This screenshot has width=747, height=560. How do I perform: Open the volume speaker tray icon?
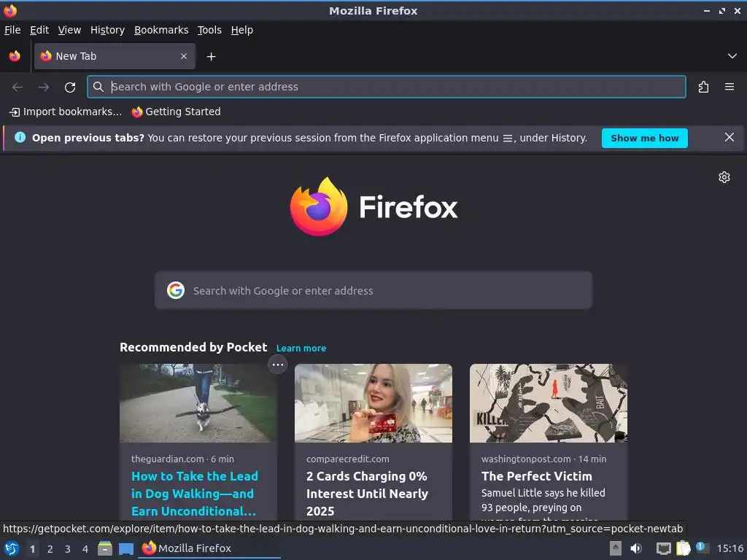tap(636, 548)
